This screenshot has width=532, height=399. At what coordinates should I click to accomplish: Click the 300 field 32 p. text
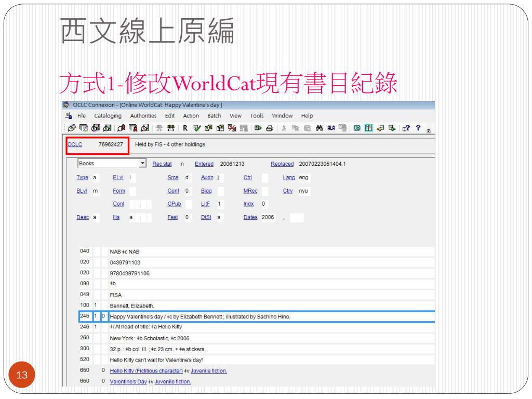pyautogui.click(x=157, y=349)
